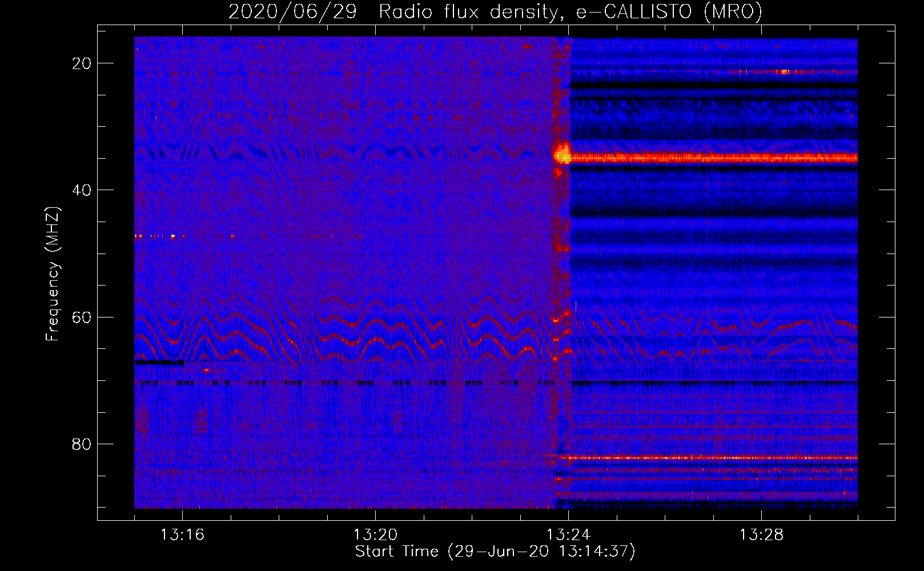Screen dimensions: 924x571
Task: Click the 'Start Time (29-Jun-20 13:14:37)' label
Action: (495, 552)
